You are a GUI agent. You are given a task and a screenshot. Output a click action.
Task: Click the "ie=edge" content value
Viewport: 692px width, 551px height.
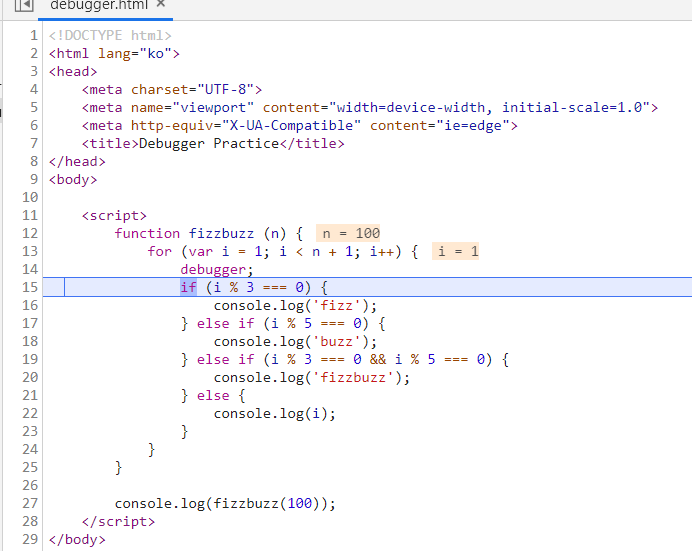(473, 126)
